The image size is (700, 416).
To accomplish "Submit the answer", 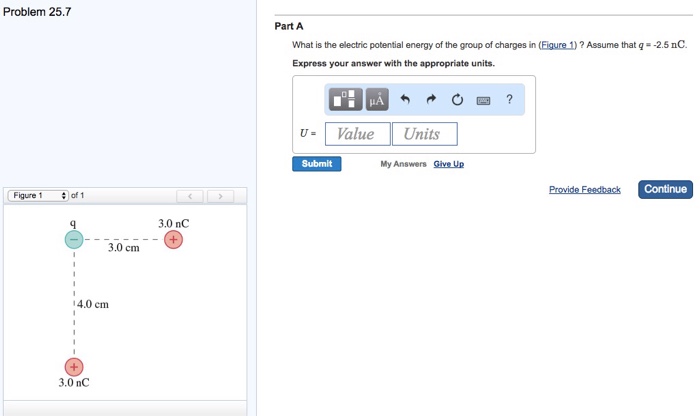I will 317,164.
